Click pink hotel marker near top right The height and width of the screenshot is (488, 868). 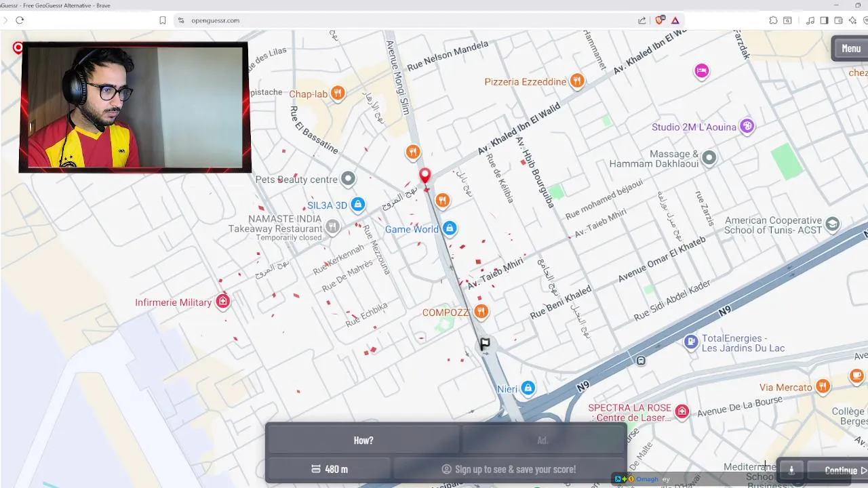click(x=702, y=70)
